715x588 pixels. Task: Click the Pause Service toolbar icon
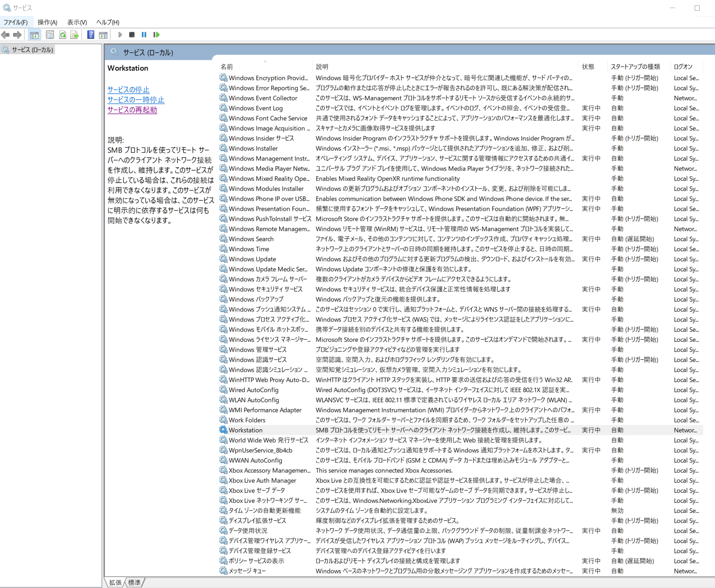144,35
